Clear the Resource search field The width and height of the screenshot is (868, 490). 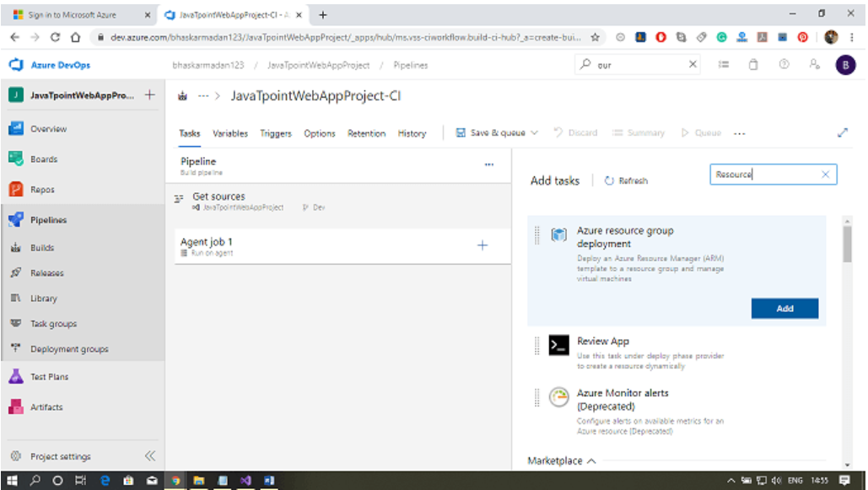(x=825, y=174)
